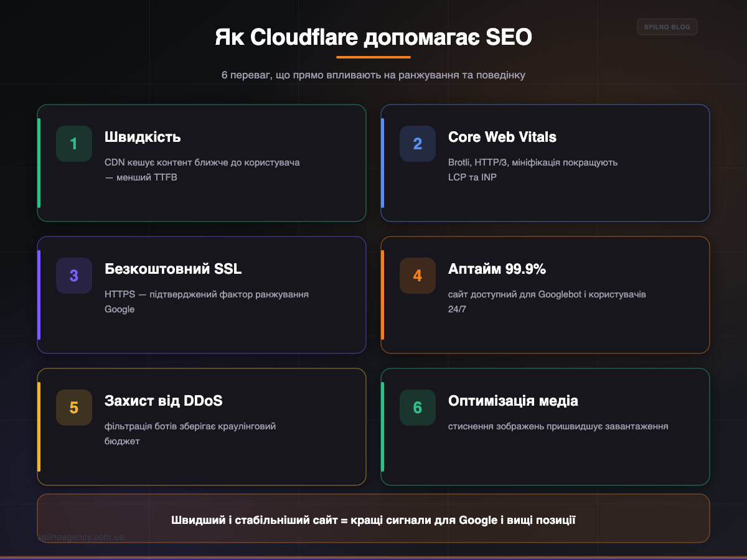This screenshot has width=747, height=560.
Task: Click text "фільтрація ботів зберігає краулінговий"
Action: coord(190,426)
